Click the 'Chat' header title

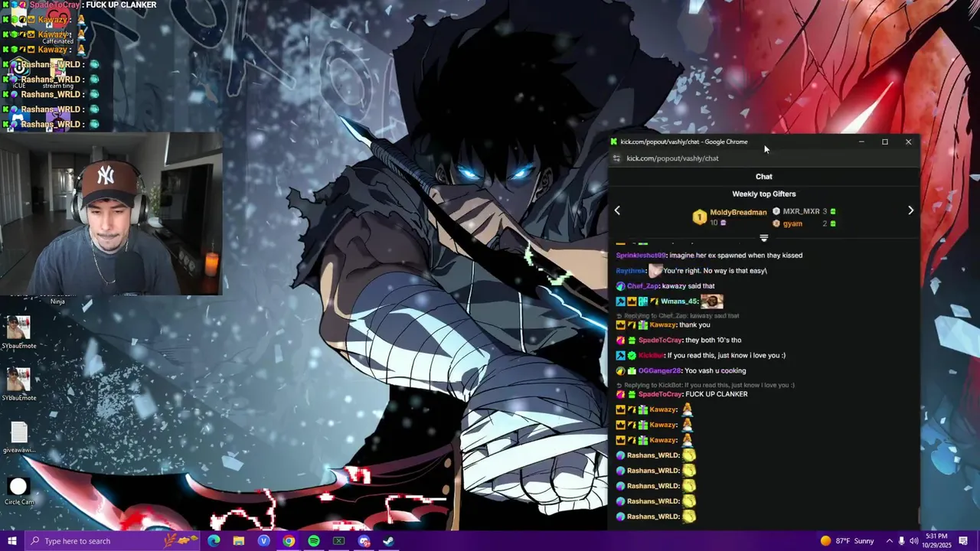pyautogui.click(x=764, y=177)
